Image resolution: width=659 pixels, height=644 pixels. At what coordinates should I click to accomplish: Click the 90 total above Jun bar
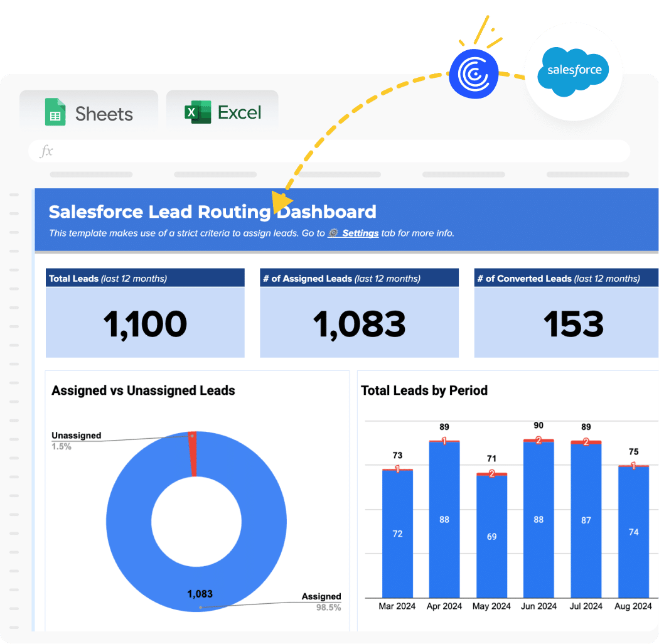538,426
